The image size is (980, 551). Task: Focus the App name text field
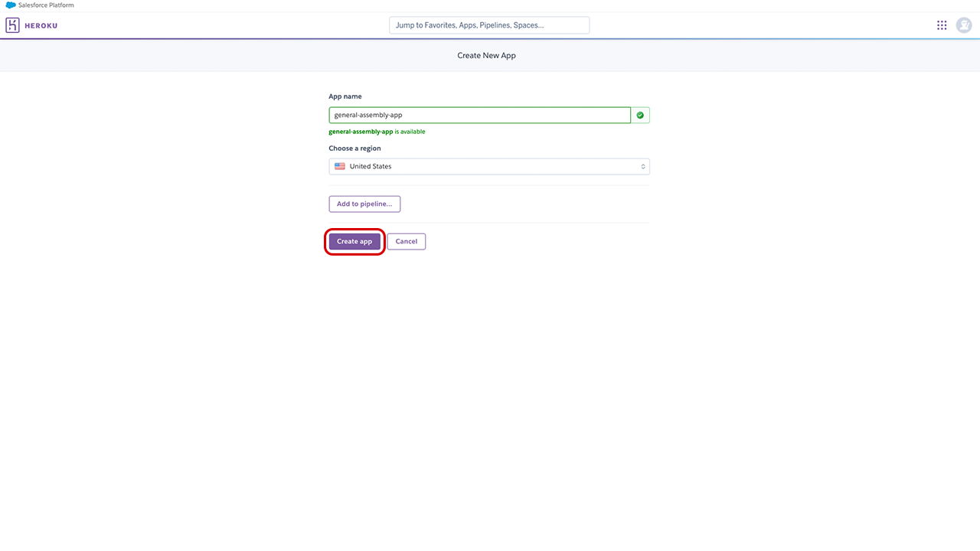[479, 116]
